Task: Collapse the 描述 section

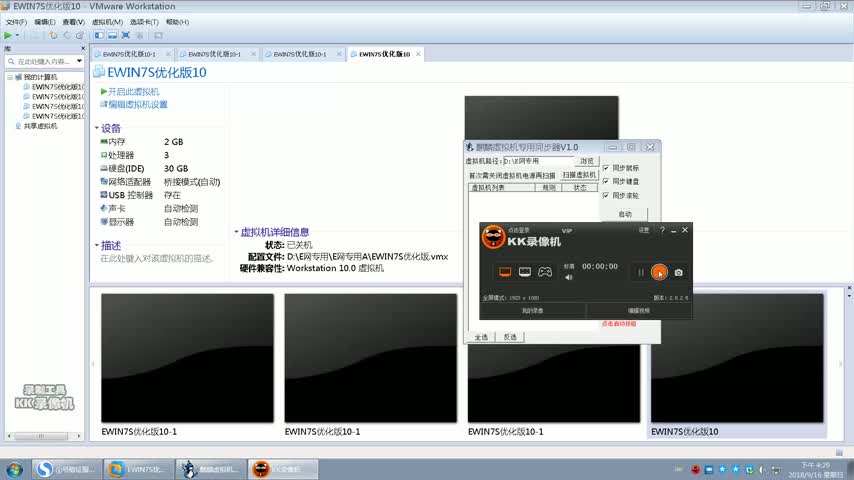Action: click(97, 245)
